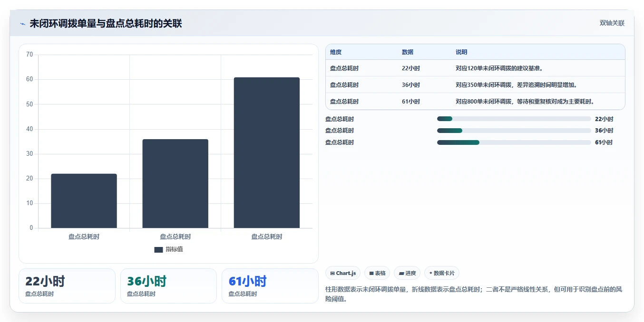Click the 数据 table column header
Screen dimensions: 644x322
click(408, 52)
